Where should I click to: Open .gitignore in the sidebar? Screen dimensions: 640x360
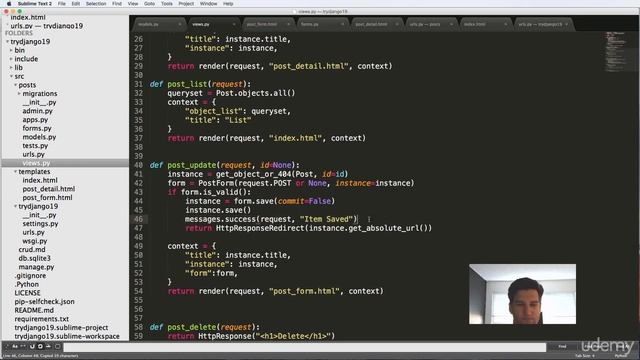click(x=30, y=276)
